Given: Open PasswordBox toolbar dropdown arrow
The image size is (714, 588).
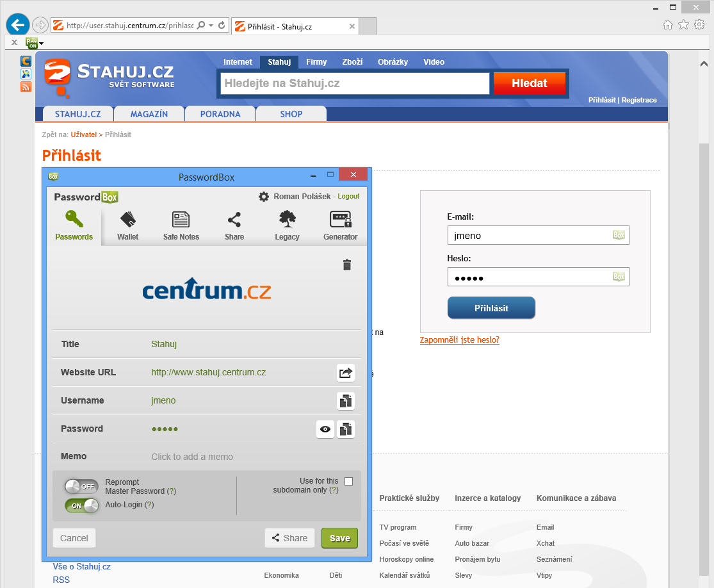Looking at the screenshot, I should click(42, 44).
